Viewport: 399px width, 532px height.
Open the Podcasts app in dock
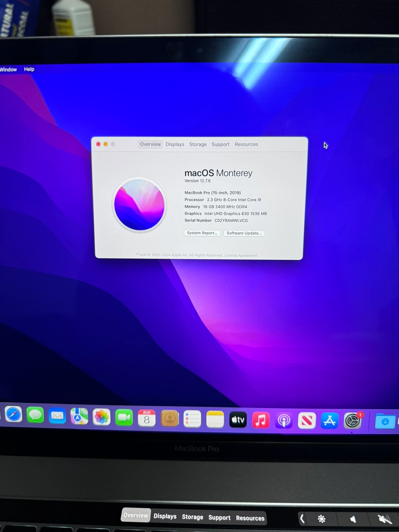tap(284, 420)
